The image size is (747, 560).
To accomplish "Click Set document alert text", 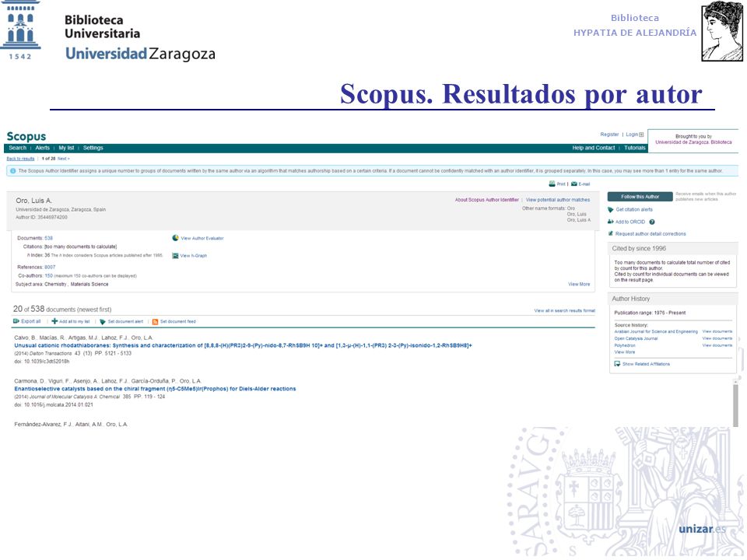I will click(125, 321).
